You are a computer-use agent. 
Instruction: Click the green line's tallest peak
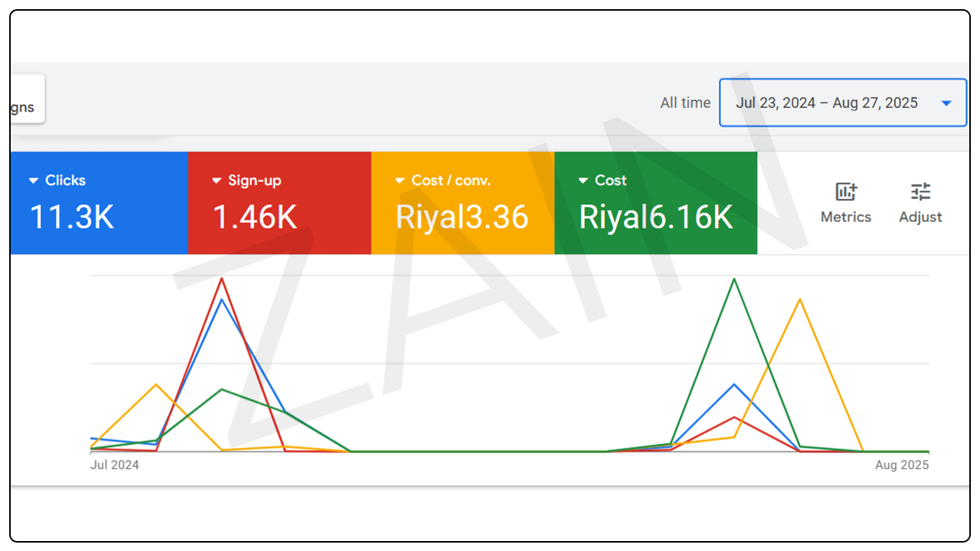[734, 279]
